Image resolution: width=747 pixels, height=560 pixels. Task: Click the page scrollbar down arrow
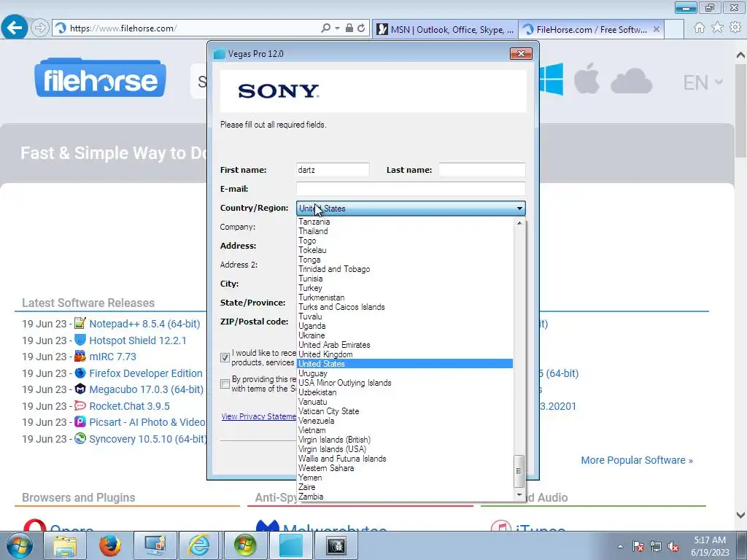click(741, 515)
